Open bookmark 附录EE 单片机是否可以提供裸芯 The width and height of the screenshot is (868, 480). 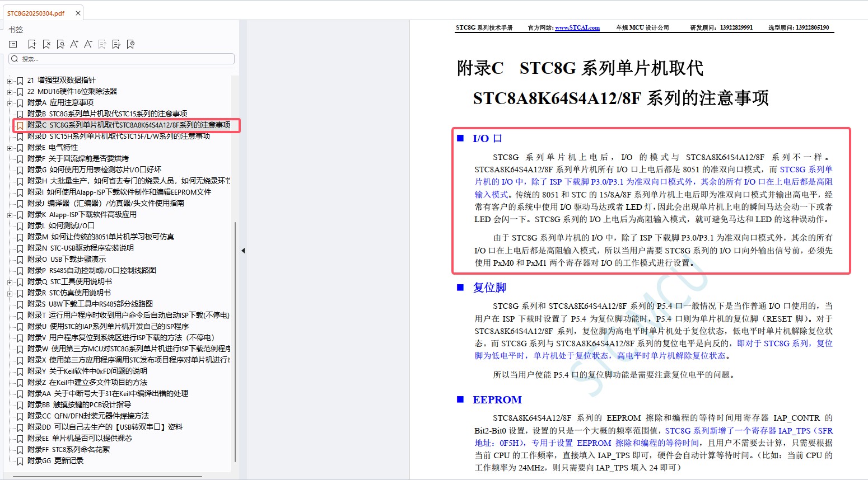tap(80, 439)
